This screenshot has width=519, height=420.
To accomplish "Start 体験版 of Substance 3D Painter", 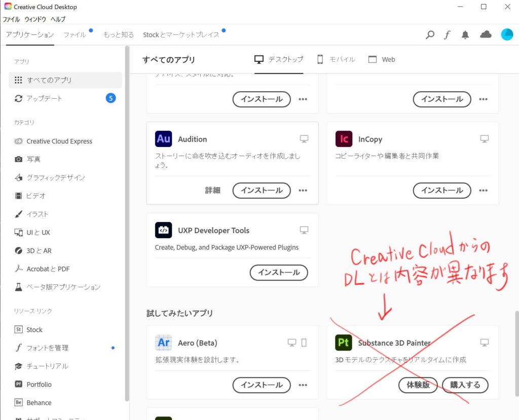I will (x=418, y=385).
